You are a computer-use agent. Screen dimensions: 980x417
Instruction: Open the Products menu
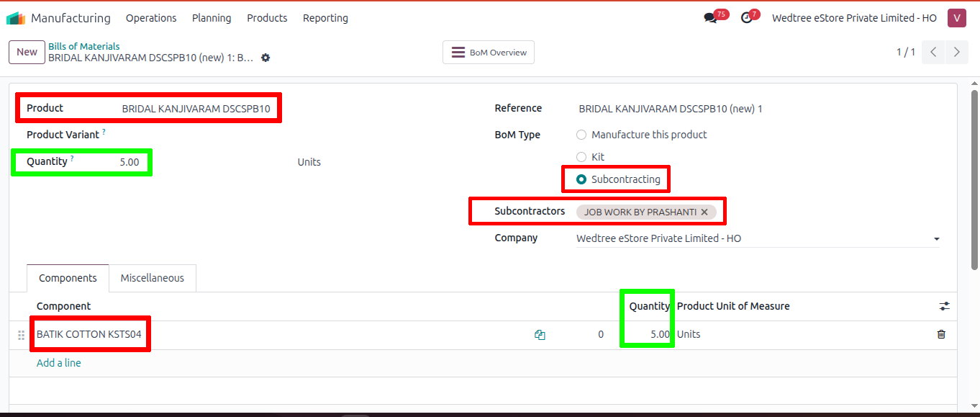point(267,18)
